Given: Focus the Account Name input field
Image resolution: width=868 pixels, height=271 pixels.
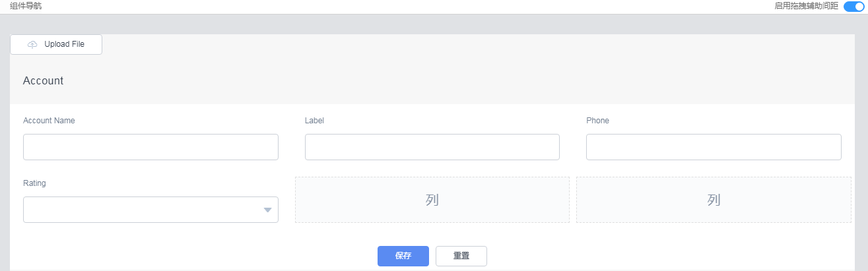Looking at the screenshot, I should (150, 147).
